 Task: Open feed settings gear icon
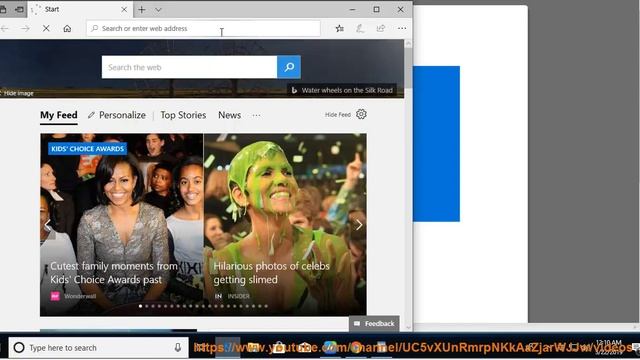coord(361,114)
